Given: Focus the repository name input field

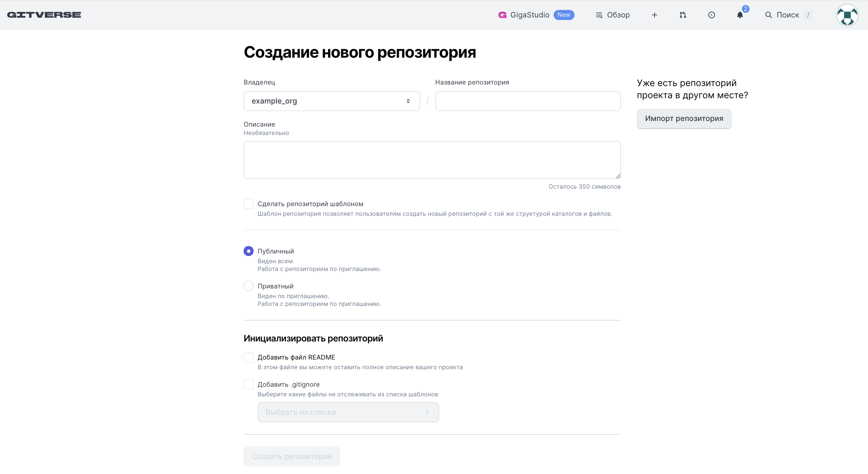Looking at the screenshot, I should coord(528,101).
